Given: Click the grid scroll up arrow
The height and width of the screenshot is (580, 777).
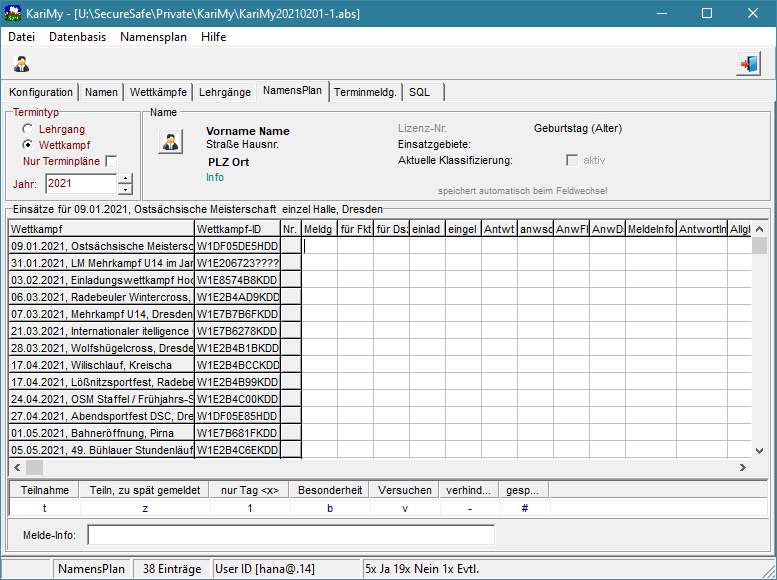Looking at the screenshot, I should click(759, 229).
